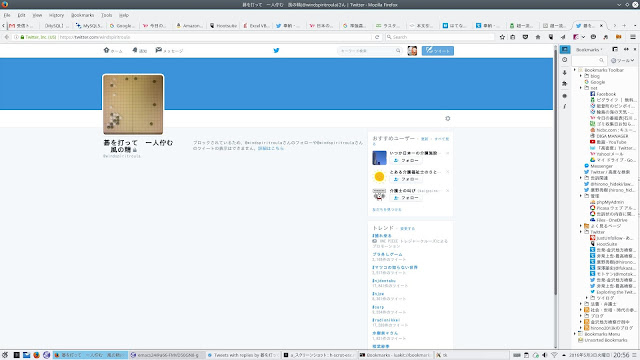This screenshot has width=640, height=360.
Task: Click the Twitter search magnifier icon
Action: click(398, 51)
